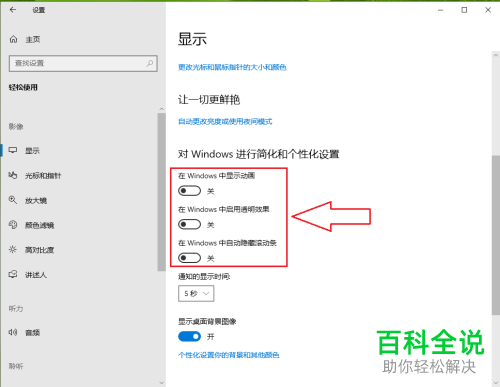Select the 放大镜 magnifier icon
Viewport: 500px width, 387px height.
pyautogui.click(x=13, y=200)
